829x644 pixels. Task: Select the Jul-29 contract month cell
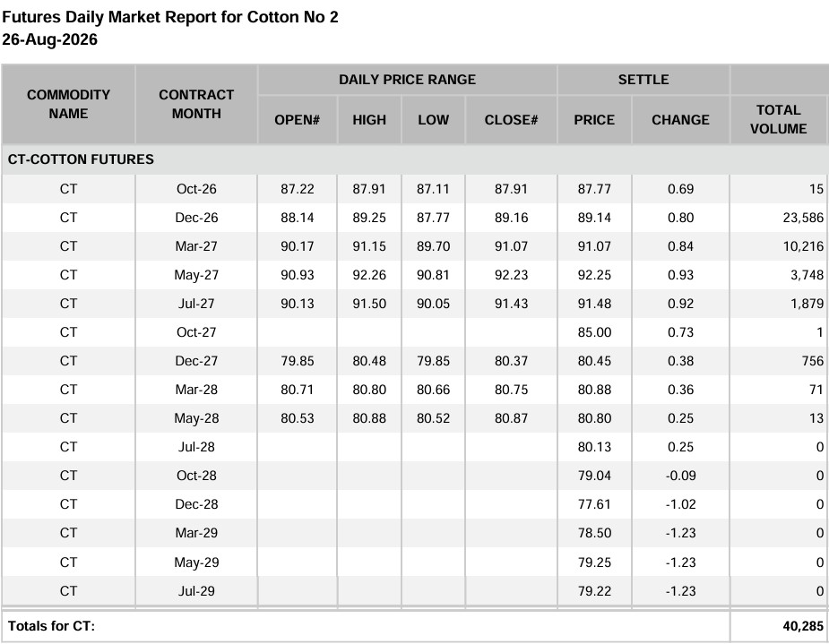pyautogui.click(x=196, y=591)
